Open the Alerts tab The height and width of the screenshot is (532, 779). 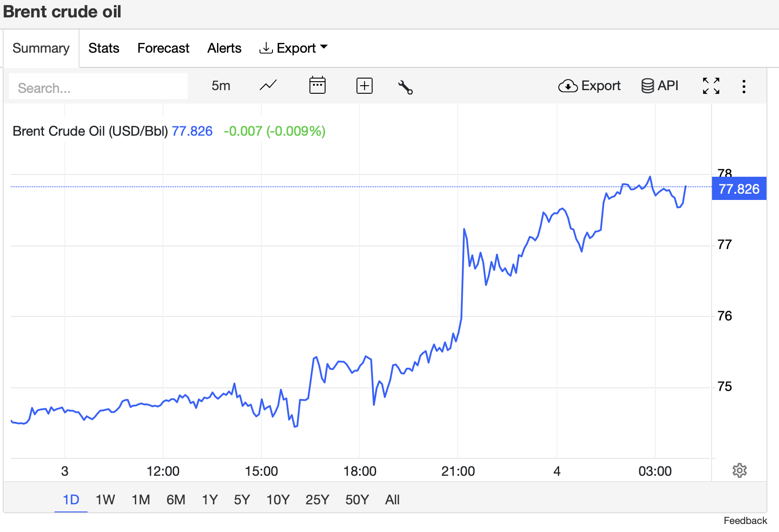click(224, 48)
